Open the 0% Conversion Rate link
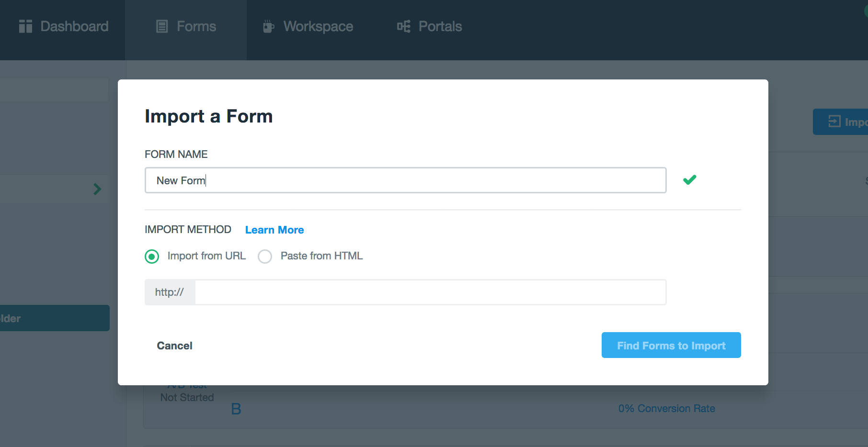868x447 pixels. [x=666, y=408]
